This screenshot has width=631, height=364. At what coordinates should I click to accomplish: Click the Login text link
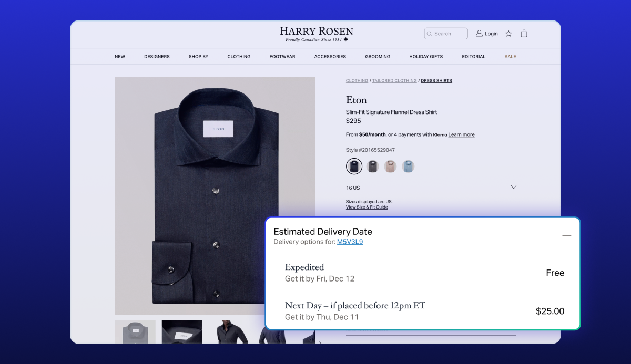click(491, 34)
